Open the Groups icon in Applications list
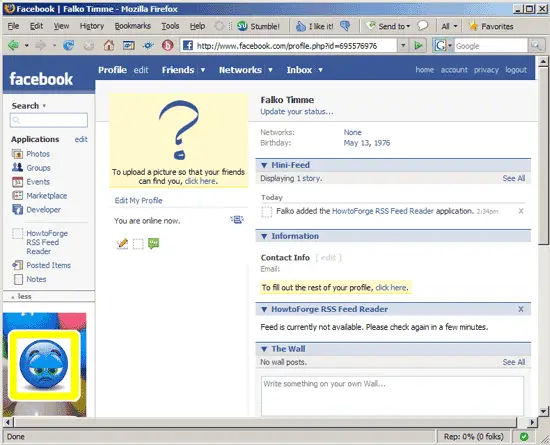This screenshot has width=550, height=445. (17, 167)
